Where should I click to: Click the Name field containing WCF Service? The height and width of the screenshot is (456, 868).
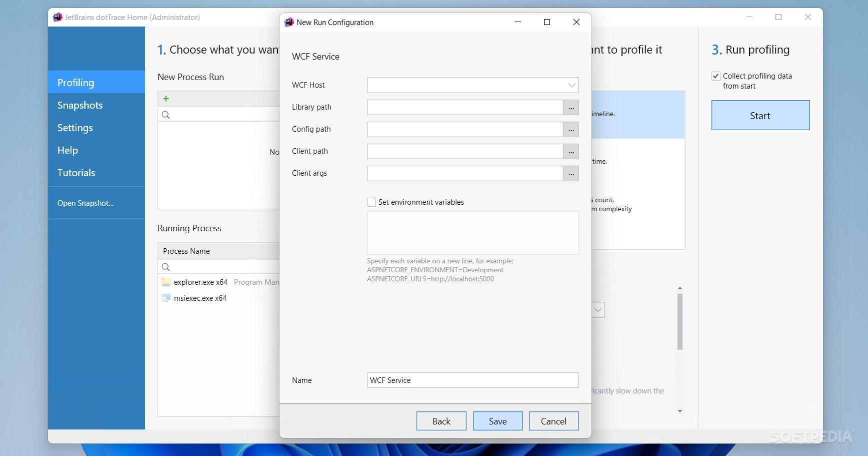tap(473, 380)
